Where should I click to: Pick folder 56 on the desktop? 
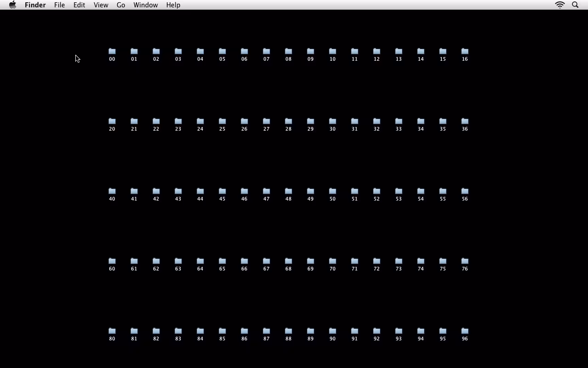pyautogui.click(x=465, y=191)
